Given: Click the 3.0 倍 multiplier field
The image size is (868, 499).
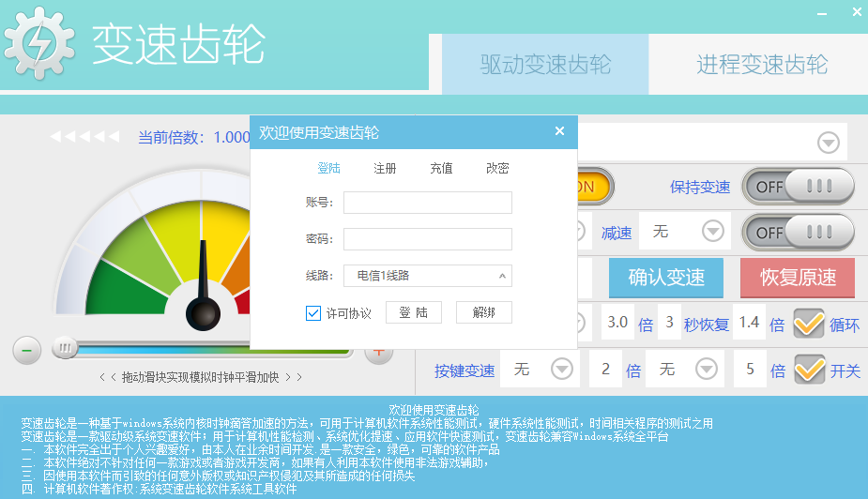Looking at the screenshot, I should pyautogui.click(x=617, y=322).
